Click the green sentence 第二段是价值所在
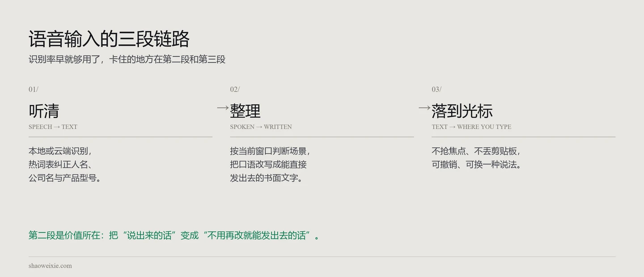 coord(174,235)
